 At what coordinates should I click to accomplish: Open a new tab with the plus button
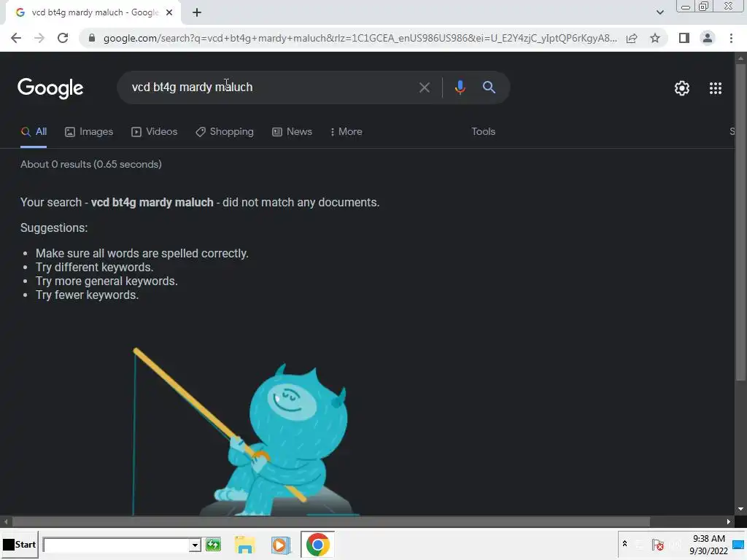pos(197,13)
